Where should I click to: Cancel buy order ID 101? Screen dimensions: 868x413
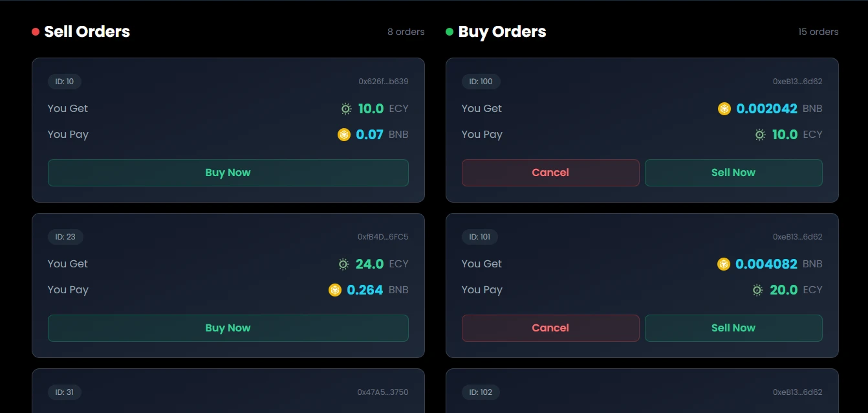click(x=550, y=328)
